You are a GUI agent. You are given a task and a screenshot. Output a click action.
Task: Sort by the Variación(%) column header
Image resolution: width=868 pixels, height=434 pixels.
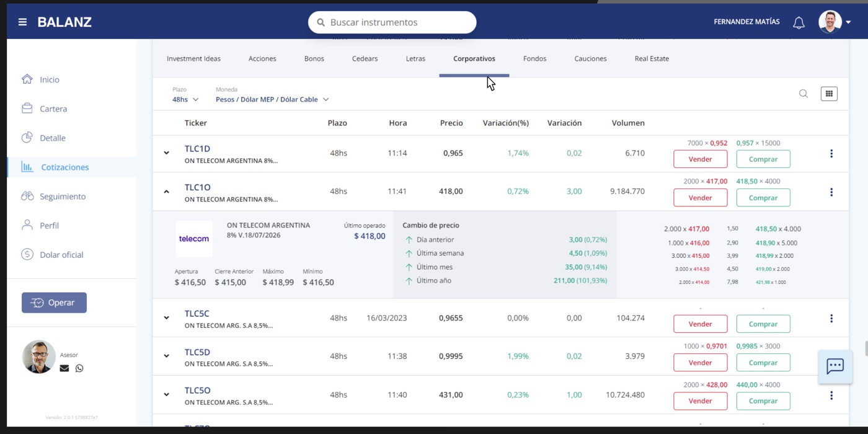[x=506, y=123]
